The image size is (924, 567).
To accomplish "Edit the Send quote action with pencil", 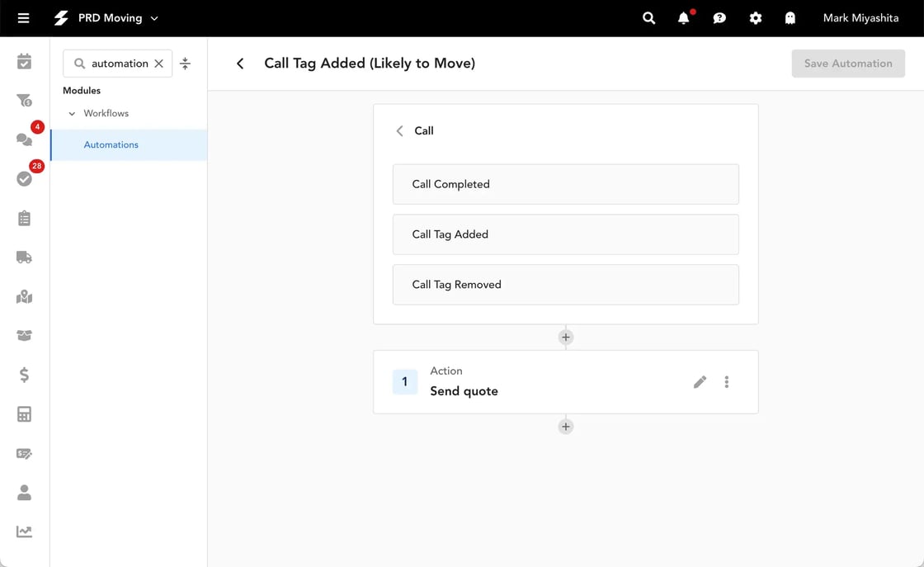I will (x=700, y=382).
